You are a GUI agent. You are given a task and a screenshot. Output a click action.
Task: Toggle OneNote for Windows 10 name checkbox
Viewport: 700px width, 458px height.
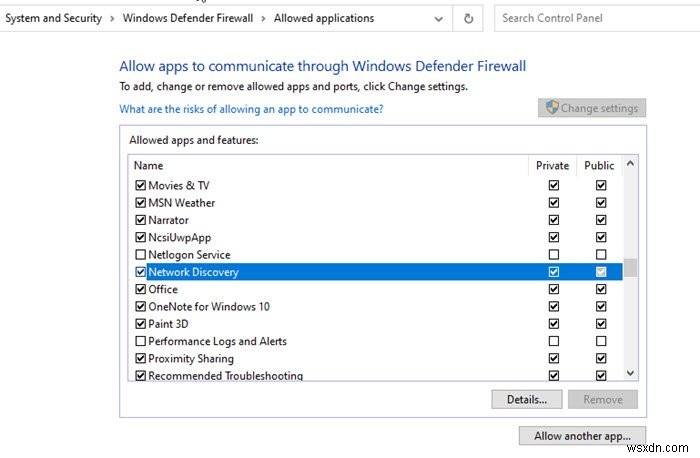[x=140, y=307]
